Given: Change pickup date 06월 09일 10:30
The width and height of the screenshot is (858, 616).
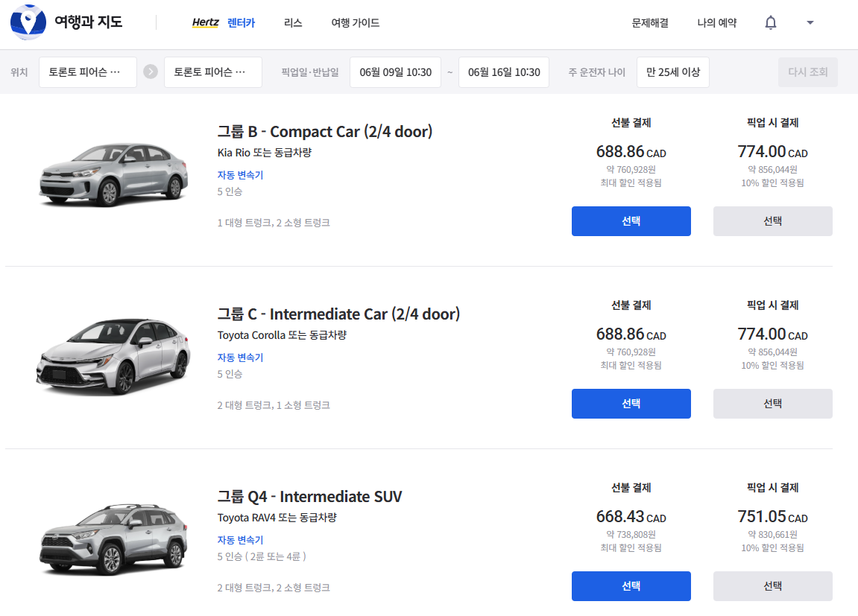Looking at the screenshot, I should click(395, 72).
